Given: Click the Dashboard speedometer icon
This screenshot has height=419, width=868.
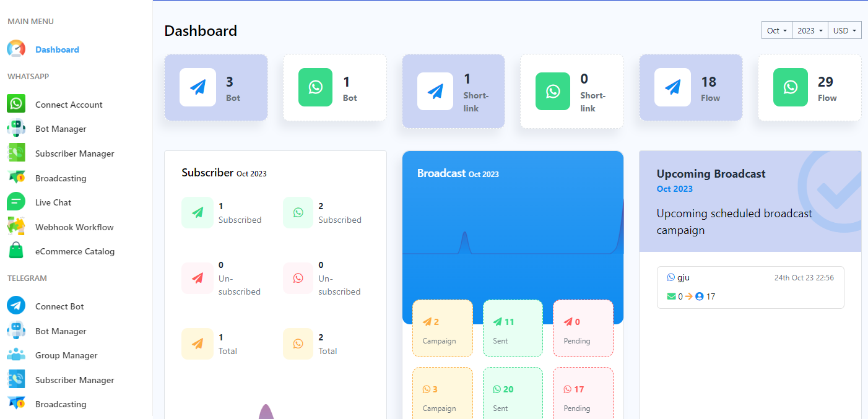Looking at the screenshot, I should (16, 50).
